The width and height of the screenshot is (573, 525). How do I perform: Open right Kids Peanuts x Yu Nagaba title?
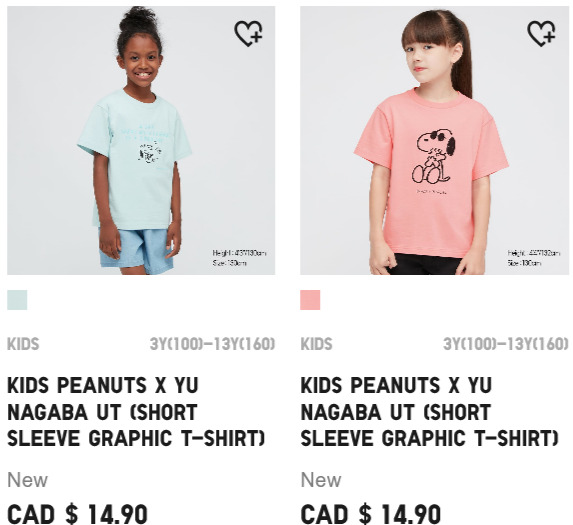pos(429,412)
